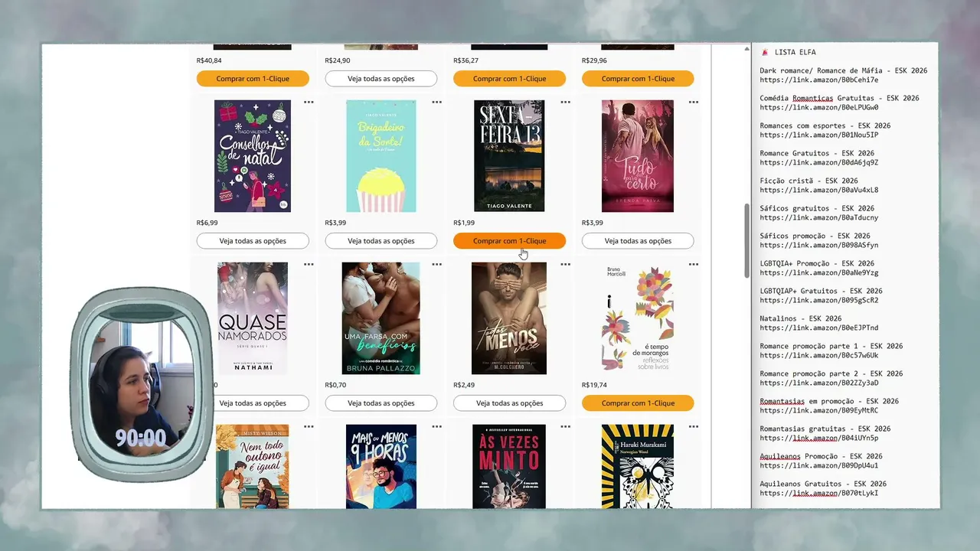980x551 pixels.
Task: Click 'Romance promoção parte 1 - ESK 2026'
Action: [x=831, y=346]
